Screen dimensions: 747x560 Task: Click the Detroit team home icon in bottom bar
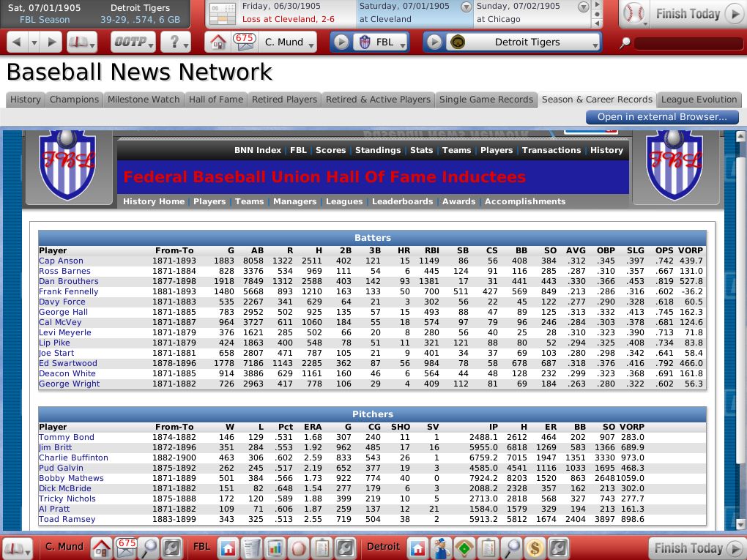(417, 548)
